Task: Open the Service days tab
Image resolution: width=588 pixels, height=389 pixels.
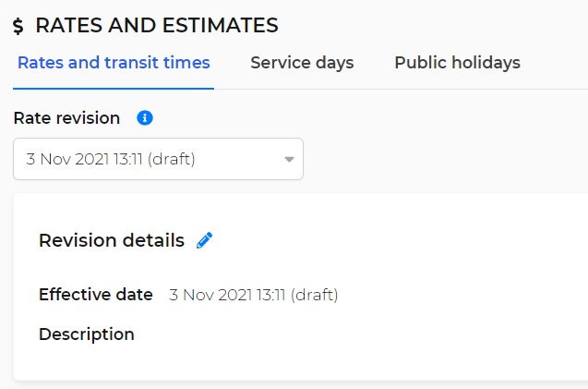Action: (x=302, y=63)
